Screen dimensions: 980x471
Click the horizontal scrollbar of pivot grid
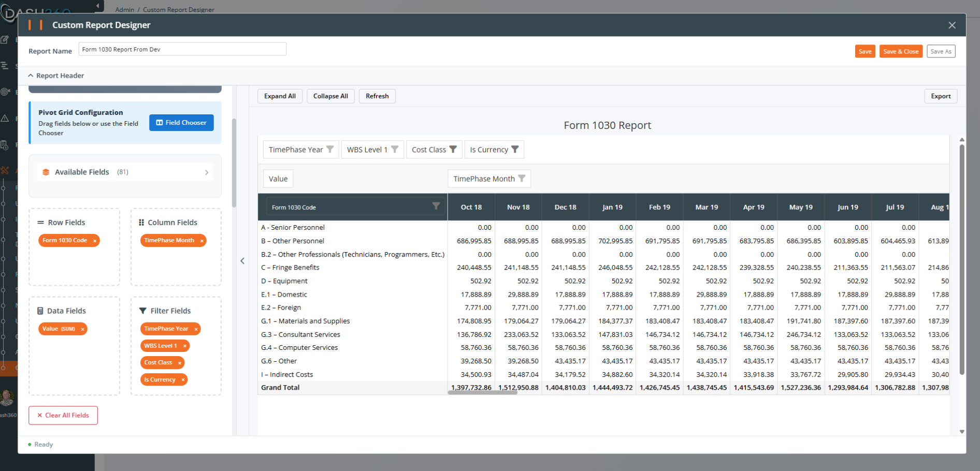pos(482,392)
